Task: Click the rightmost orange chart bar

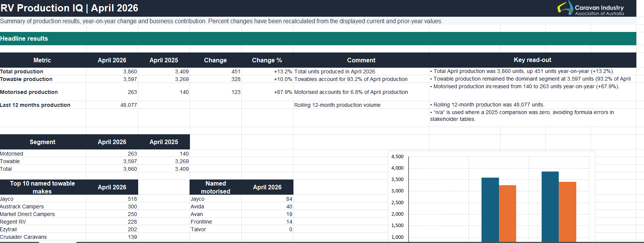Action: click(567, 212)
